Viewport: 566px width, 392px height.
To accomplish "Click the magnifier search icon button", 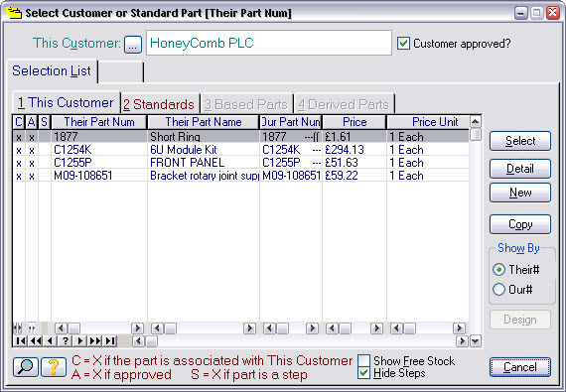I will click(x=25, y=367).
